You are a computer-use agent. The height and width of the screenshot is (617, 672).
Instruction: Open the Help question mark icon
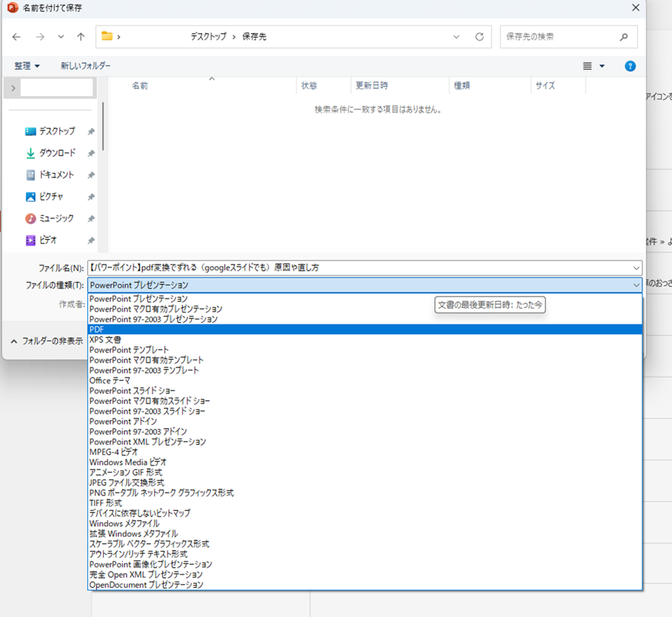click(x=630, y=66)
